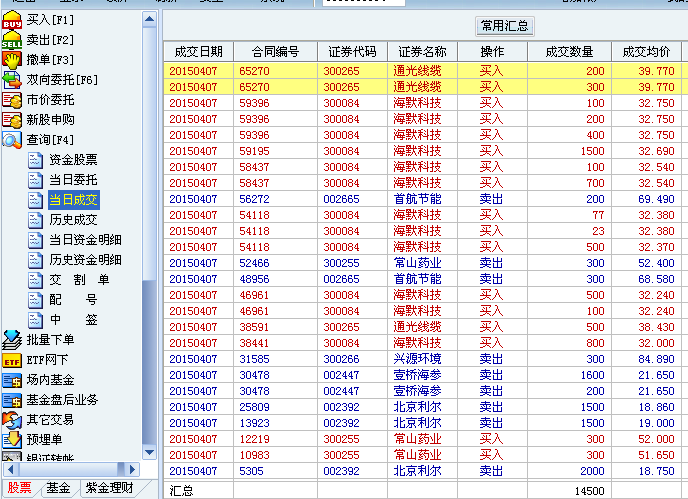Click the red BUY icon for 买入[F1]
688x499 pixels.
coord(12,20)
